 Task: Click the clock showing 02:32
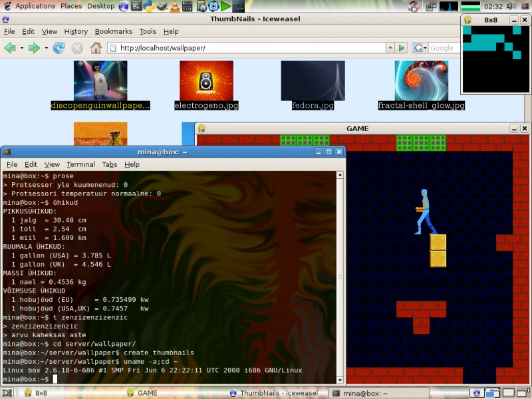pyautogui.click(x=493, y=6)
